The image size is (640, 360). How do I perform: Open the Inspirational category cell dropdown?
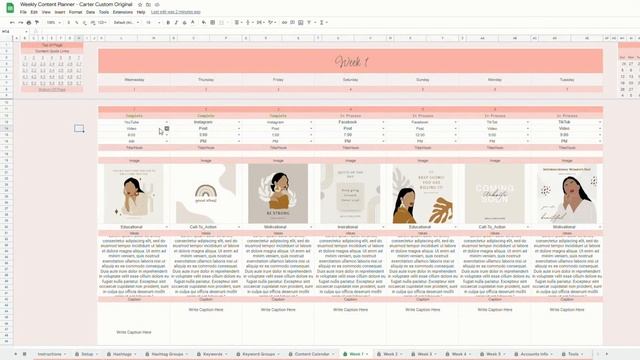coord(383,227)
